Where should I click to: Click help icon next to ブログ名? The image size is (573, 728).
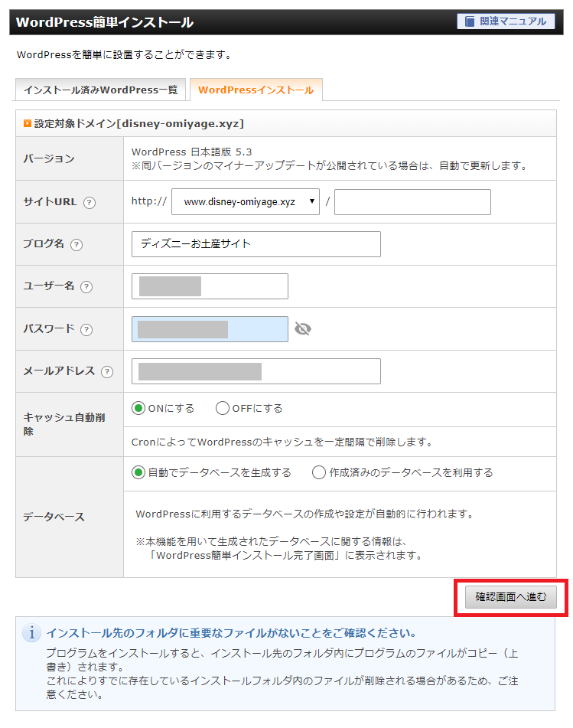[x=77, y=245]
